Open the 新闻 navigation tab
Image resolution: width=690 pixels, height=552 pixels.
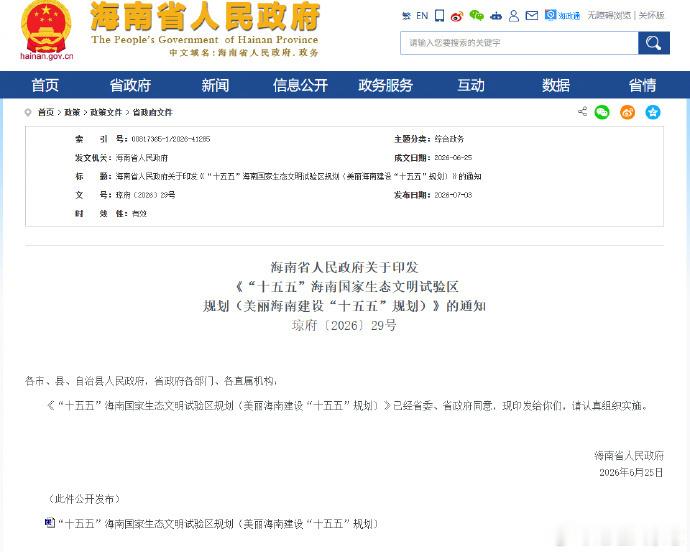click(x=215, y=85)
